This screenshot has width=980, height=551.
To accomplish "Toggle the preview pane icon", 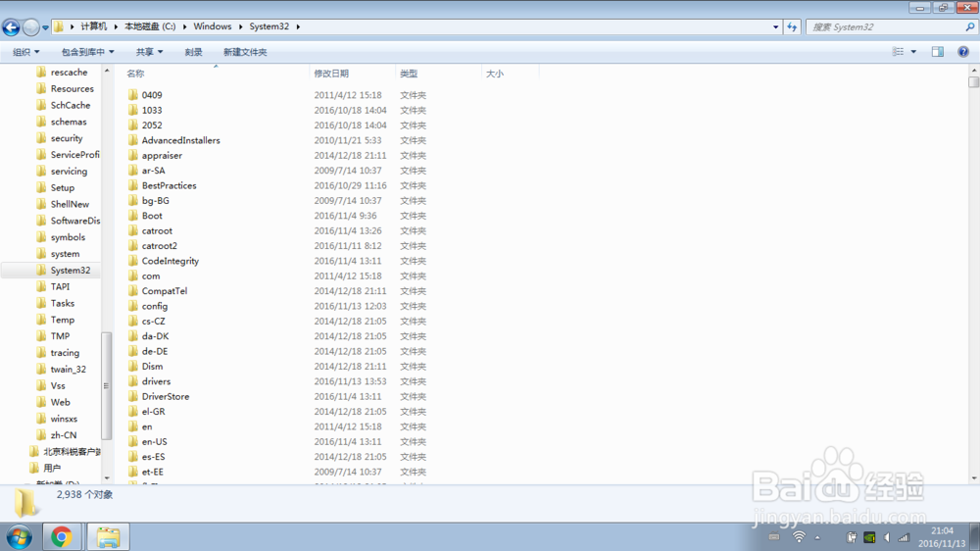I will [x=938, y=52].
